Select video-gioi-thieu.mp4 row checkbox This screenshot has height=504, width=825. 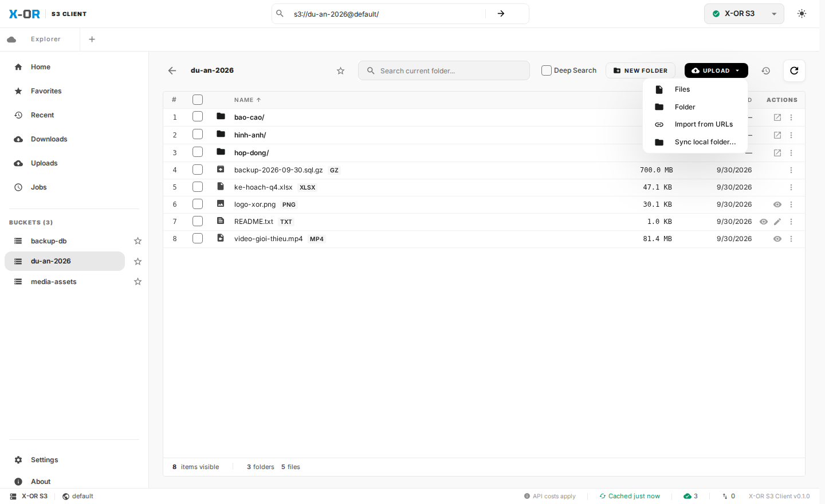coord(198,239)
